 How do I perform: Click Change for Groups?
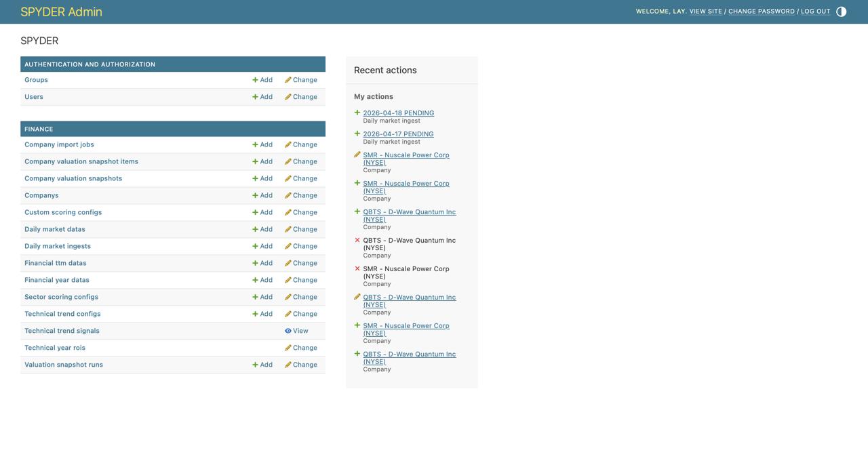(301, 80)
